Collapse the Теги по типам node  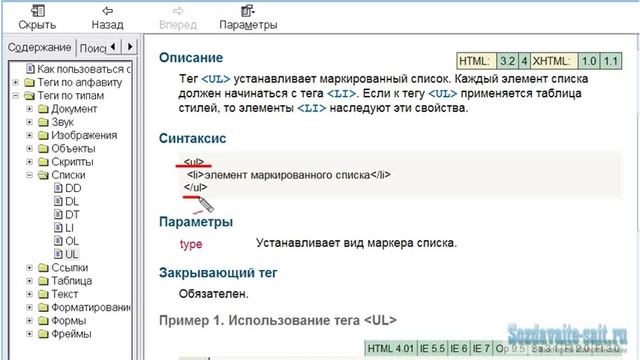16,96
